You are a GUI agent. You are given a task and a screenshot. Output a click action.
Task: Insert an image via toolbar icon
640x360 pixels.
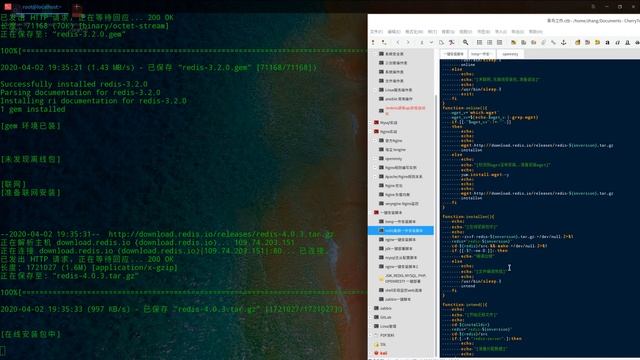pos(513,42)
